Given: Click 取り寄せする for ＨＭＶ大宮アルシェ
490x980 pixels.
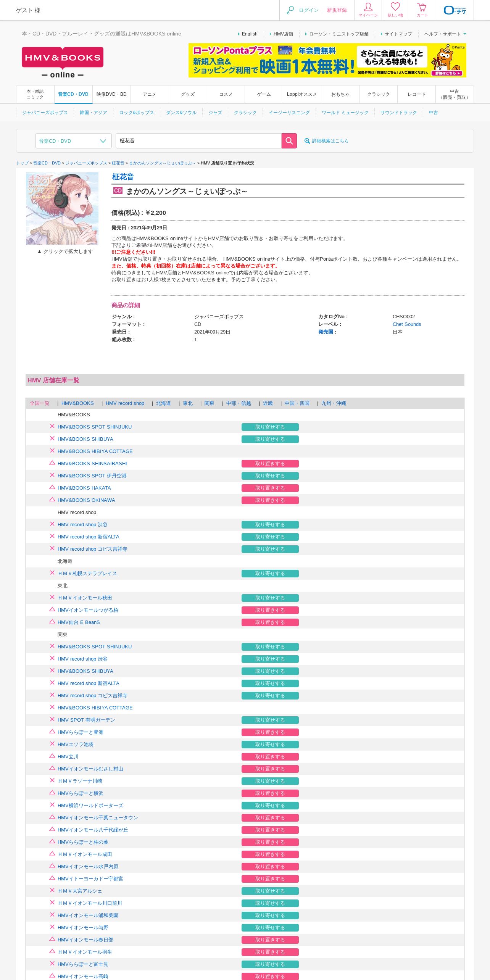Looking at the screenshot, I should point(270,891).
